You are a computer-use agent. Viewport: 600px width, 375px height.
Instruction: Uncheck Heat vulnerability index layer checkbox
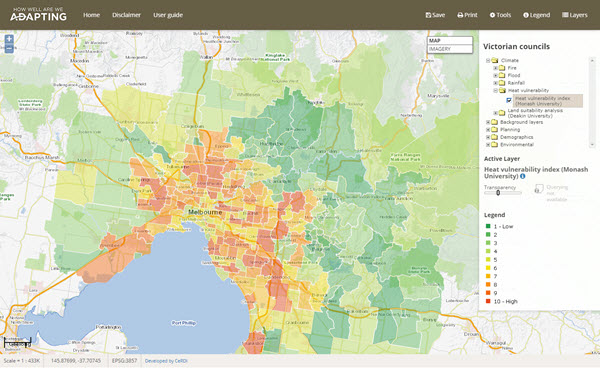point(509,100)
